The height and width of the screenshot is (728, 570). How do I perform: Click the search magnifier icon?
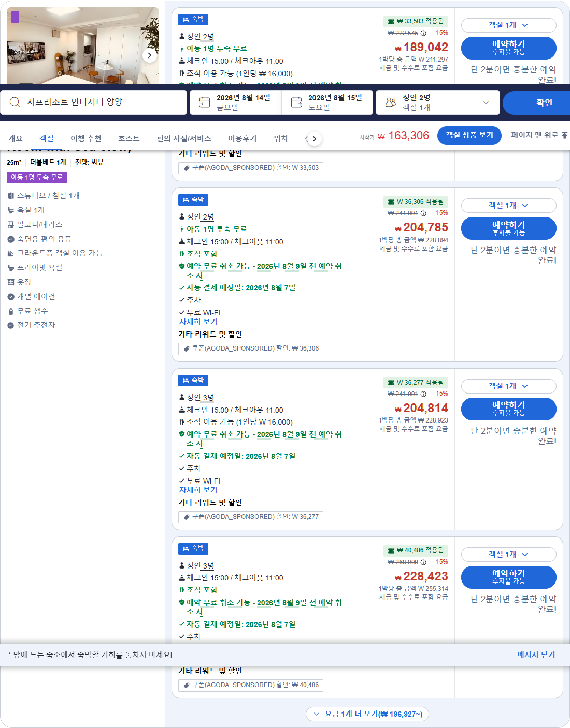(x=15, y=103)
